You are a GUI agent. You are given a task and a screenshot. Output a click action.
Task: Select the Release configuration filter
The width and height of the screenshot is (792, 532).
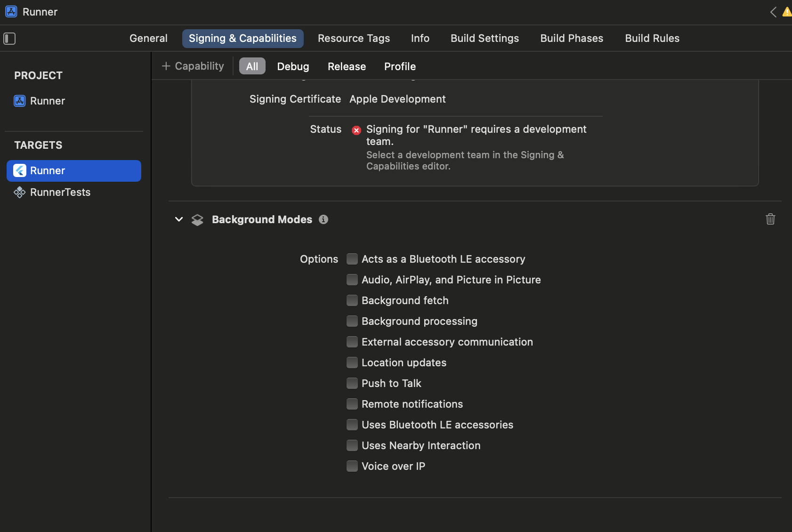347,66
